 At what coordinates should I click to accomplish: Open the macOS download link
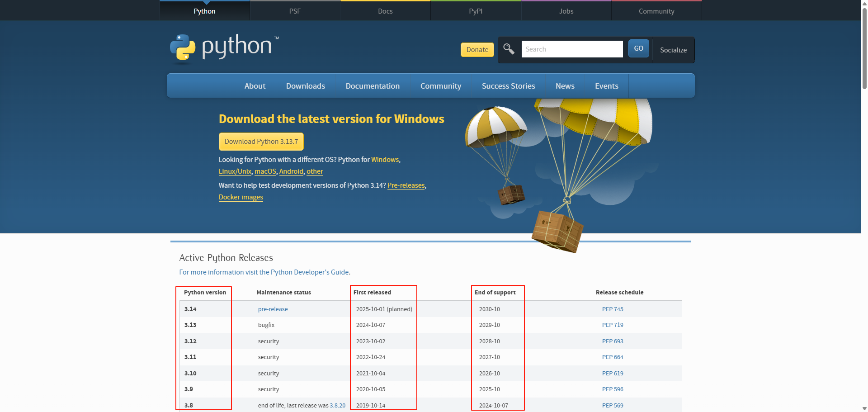coord(265,171)
